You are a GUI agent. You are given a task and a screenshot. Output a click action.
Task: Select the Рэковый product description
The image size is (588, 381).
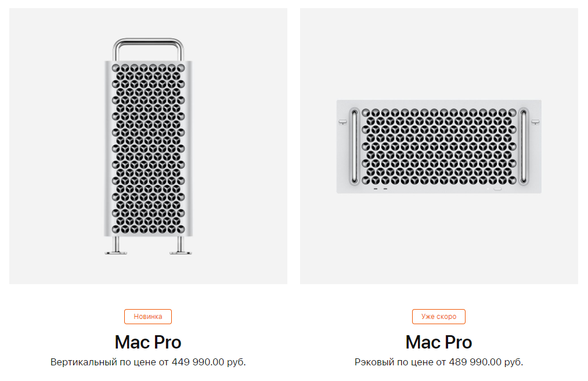(438, 361)
